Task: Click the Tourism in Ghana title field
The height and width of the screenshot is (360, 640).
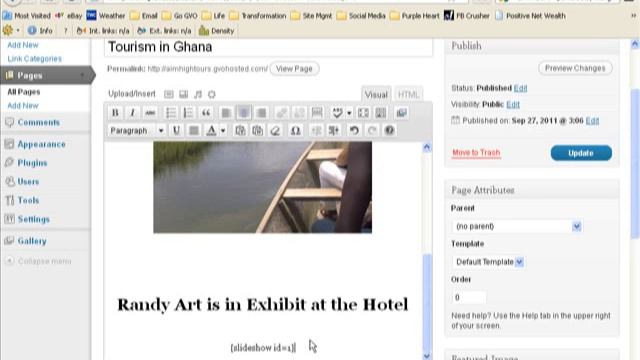Action: coord(268,47)
